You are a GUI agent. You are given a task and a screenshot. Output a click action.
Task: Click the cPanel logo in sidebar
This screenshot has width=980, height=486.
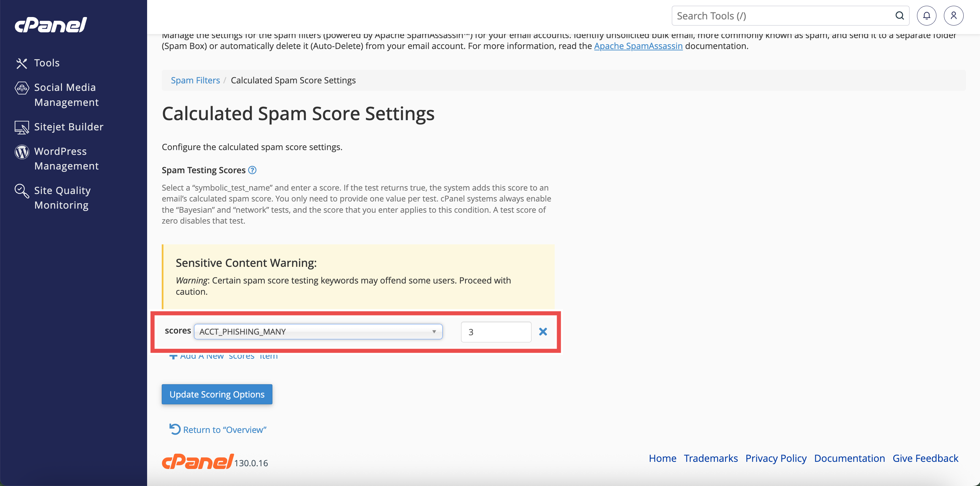51,25
